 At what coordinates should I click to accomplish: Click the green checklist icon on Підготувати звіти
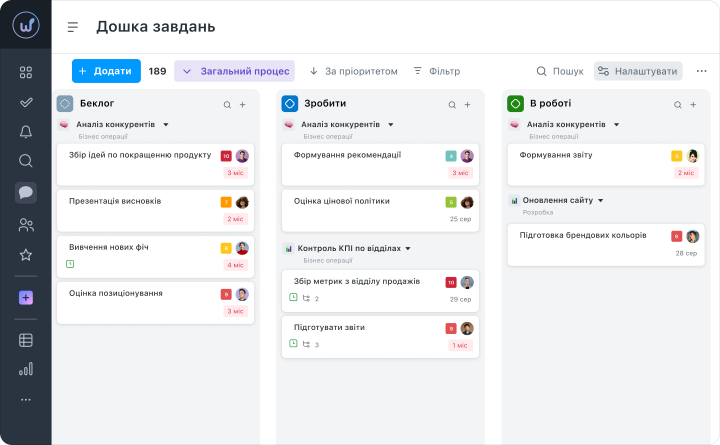[x=293, y=344]
